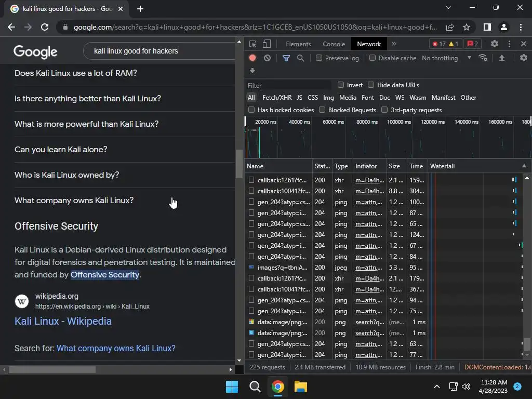Filter requests by Img type
This screenshot has width=532, height=399.
(328, 98)
